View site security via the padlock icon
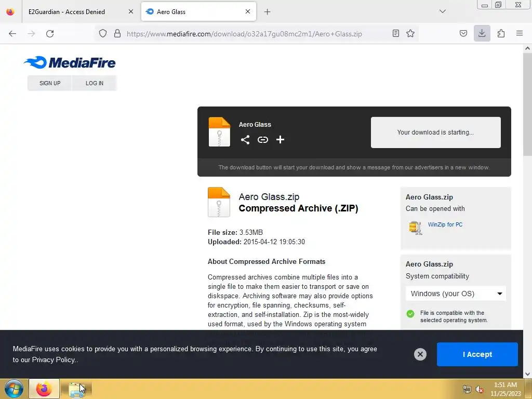532x399 pixels. click(117, 34)
